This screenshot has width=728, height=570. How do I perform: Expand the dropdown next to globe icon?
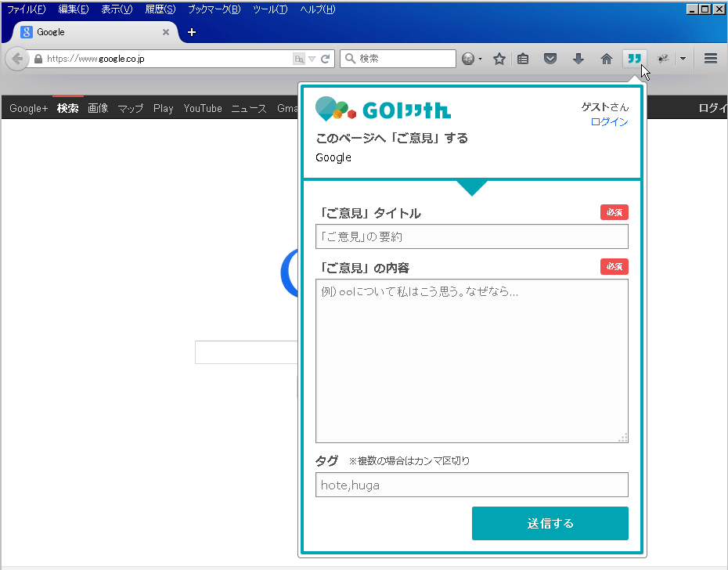(x=480, y=59)
